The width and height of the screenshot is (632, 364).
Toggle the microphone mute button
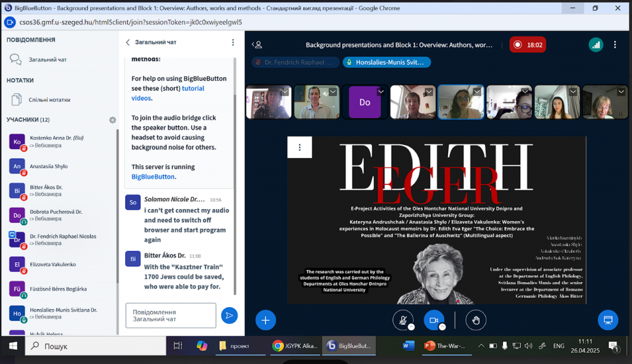[402, 320]
